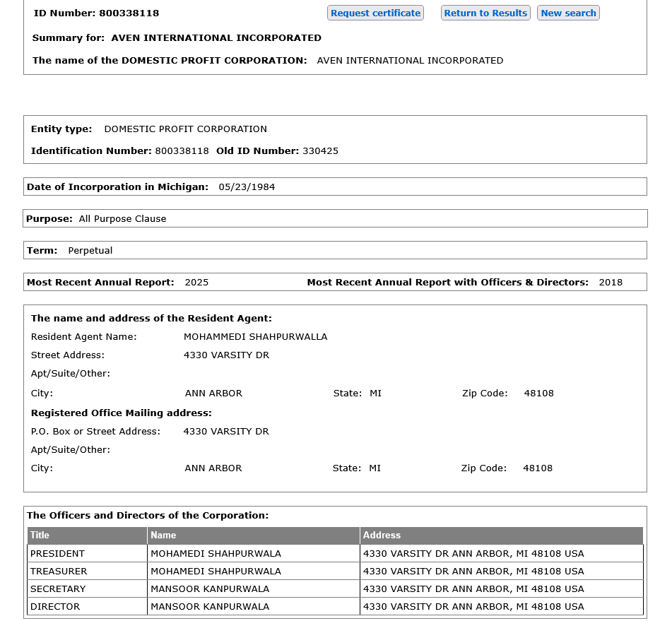
Task: Click the Title column header
Action: pos(88,536)
